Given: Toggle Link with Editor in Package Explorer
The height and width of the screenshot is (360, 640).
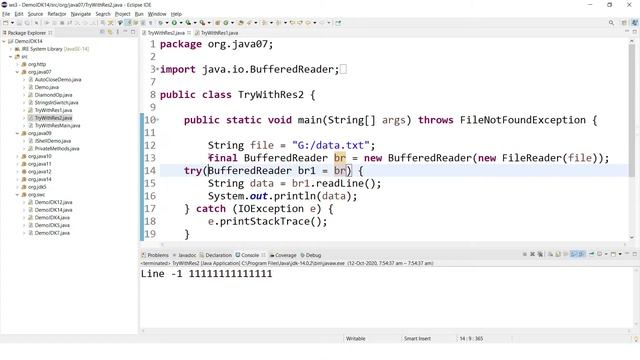Looking at the screenshot, I should 110,32.
